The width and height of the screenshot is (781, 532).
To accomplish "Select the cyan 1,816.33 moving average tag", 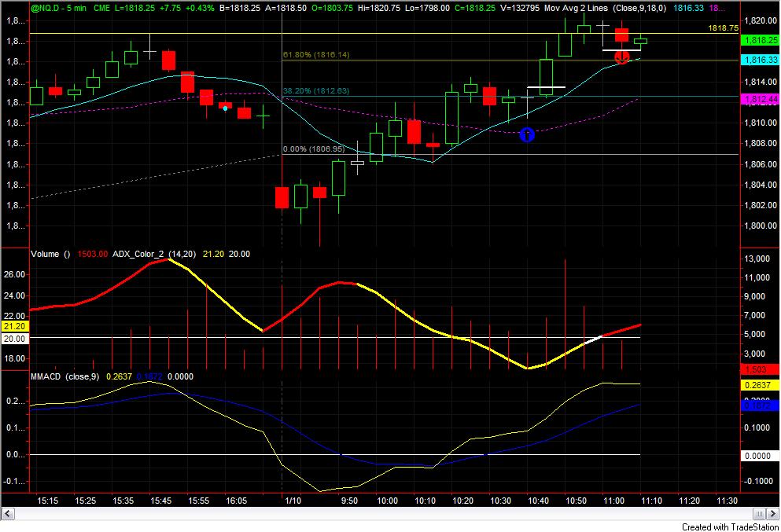I will point(759,60).
